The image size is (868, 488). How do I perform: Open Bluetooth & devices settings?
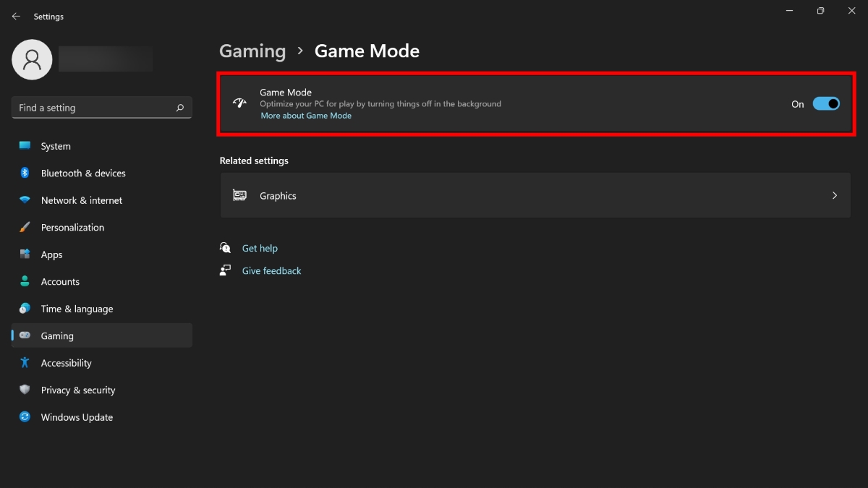(25, 173)
